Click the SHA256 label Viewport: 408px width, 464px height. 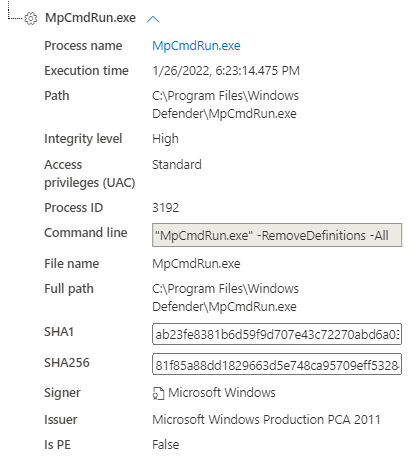tap(67, 363)
